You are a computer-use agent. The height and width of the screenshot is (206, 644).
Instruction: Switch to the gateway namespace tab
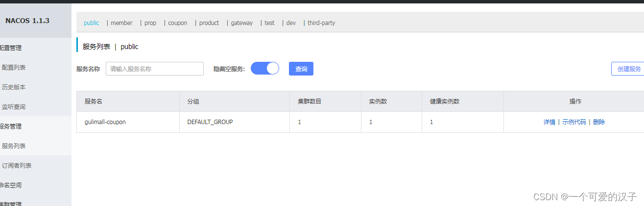click(242, 23)
